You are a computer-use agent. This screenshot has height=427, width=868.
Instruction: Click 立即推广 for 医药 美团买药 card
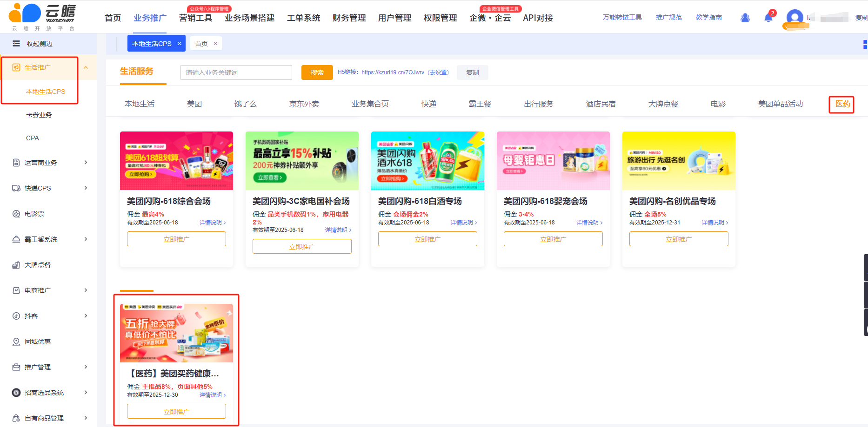(x=176, y=411)
